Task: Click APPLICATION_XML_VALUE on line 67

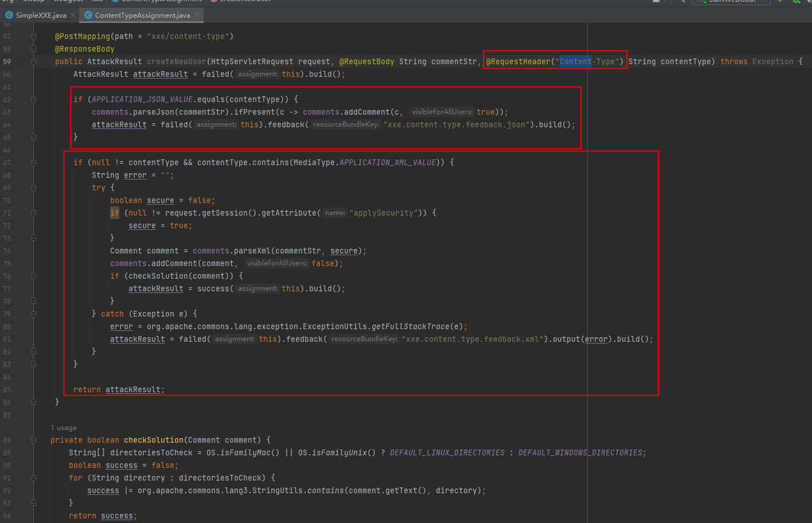Action: 388,162
